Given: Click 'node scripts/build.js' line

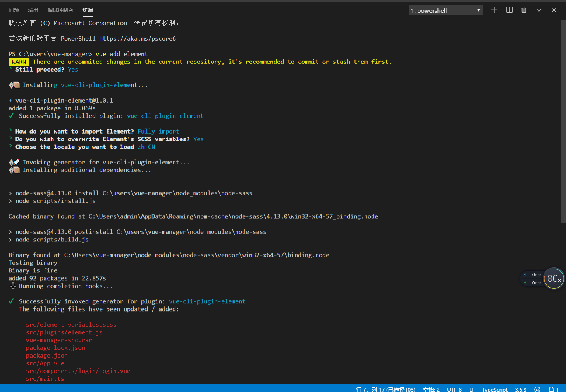Looking at the screenshot, I should point(52,240).
